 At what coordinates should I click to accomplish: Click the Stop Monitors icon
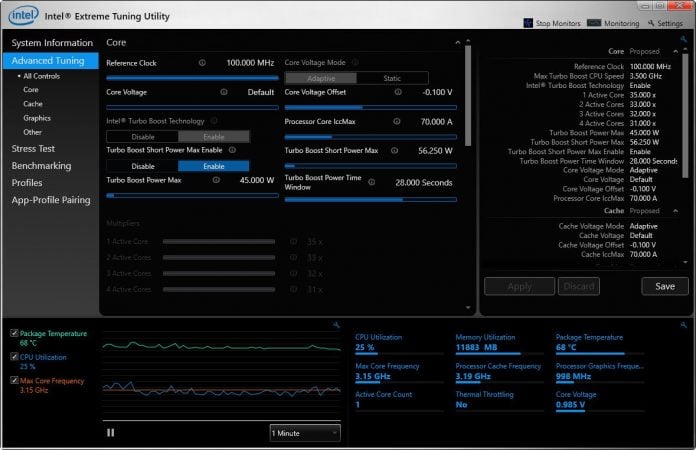click(x=529, y=23)
